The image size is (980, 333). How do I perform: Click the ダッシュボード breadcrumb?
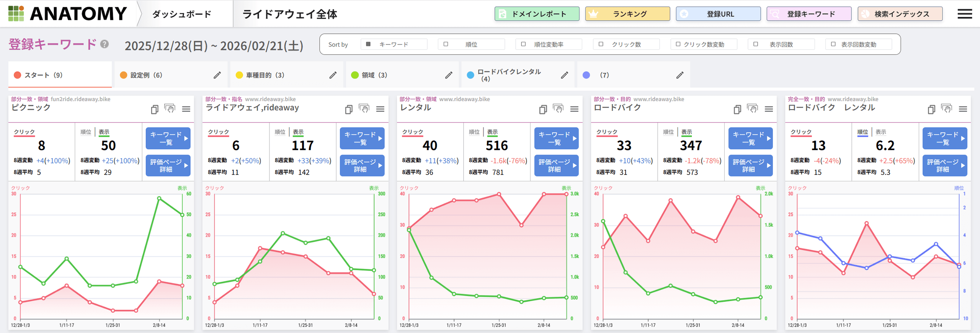pyautogui.click(x=182, y=14)
